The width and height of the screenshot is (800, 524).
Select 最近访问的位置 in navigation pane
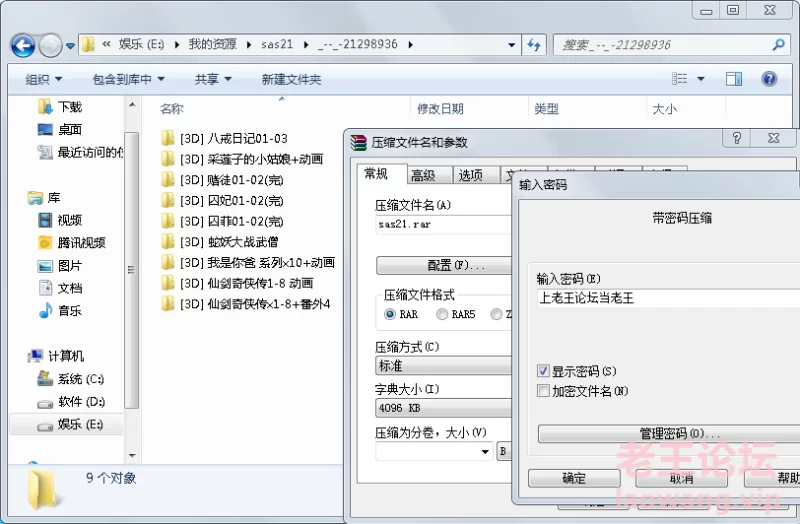coord(81,152)
